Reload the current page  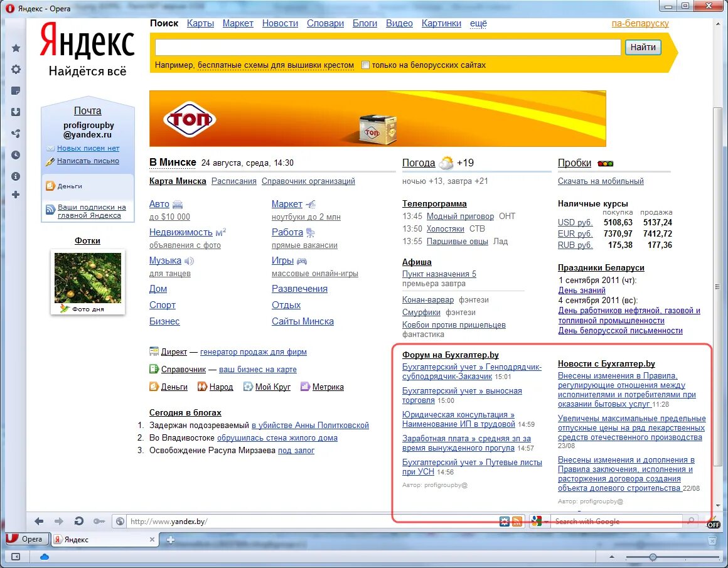coord(79,521)
